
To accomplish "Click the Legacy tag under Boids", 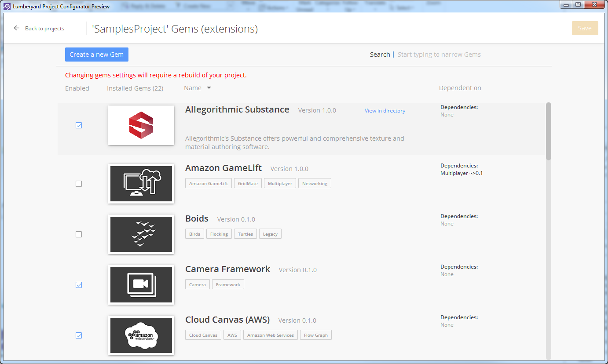I will 270,234.
